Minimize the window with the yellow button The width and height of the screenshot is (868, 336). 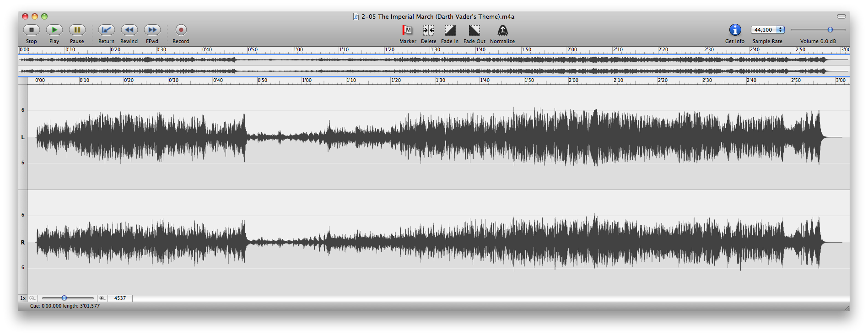pyautogui.click(x=35, y=16)
